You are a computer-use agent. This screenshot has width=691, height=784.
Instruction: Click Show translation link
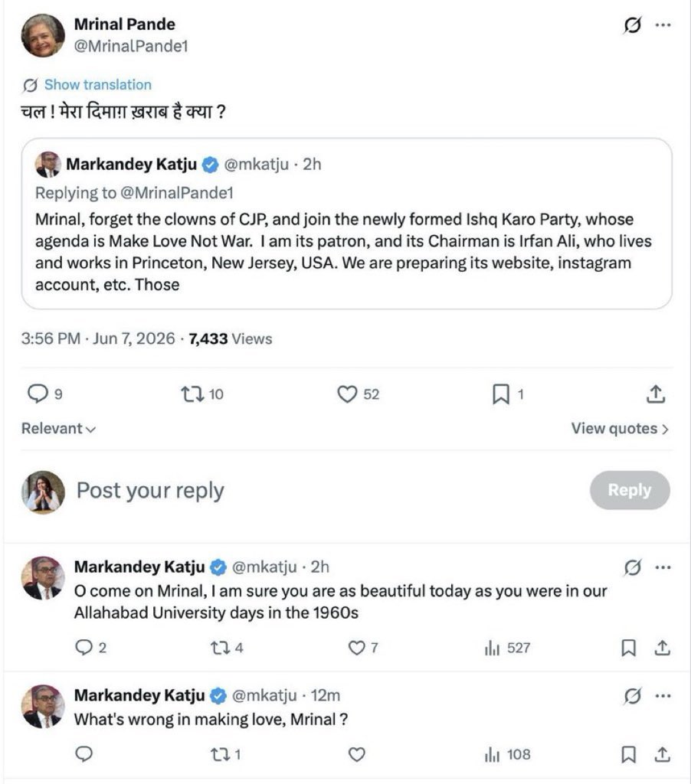[97, 84]
